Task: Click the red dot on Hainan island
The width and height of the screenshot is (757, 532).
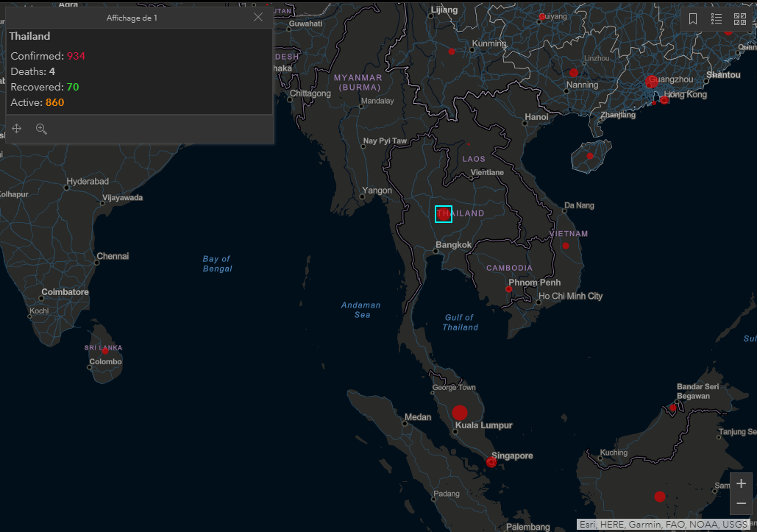Action: (589, 156)
